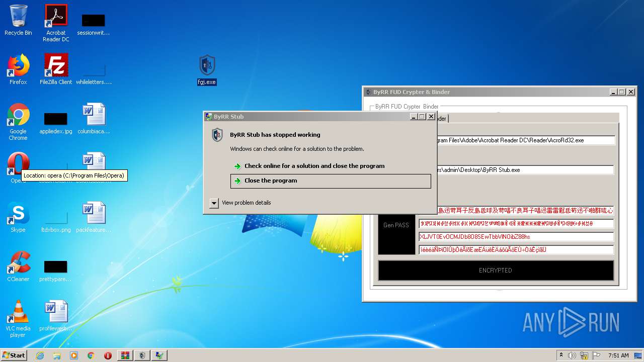Viewport: 644px width, 362px height.
Task: Open profilewest… Word document
Action: (56, 315)
